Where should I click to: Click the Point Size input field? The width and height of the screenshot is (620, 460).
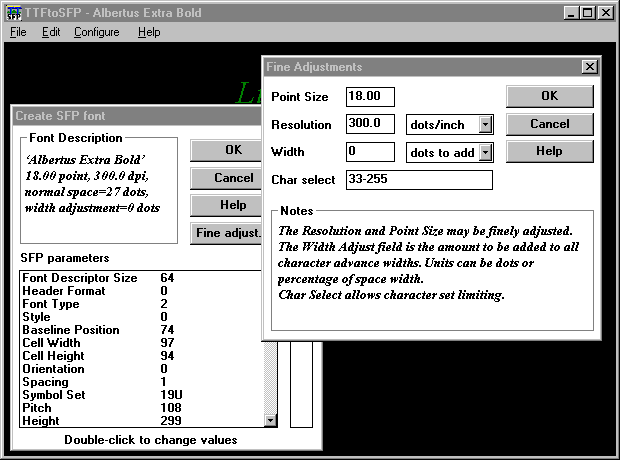(x=370, y=97)
